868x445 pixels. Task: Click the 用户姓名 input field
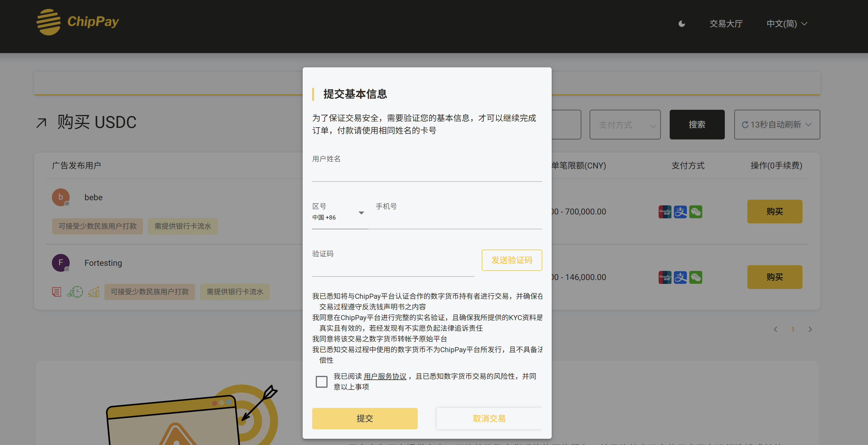(427, 173)
